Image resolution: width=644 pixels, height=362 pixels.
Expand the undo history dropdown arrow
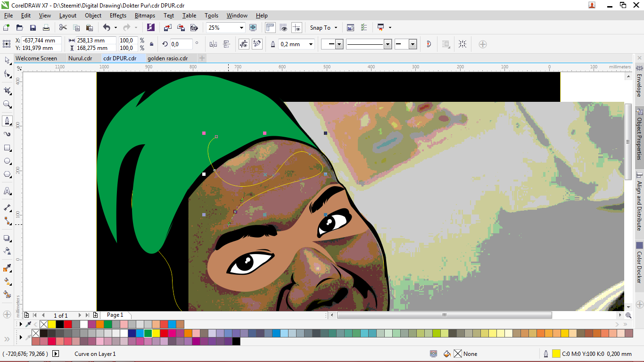[116, 28]
